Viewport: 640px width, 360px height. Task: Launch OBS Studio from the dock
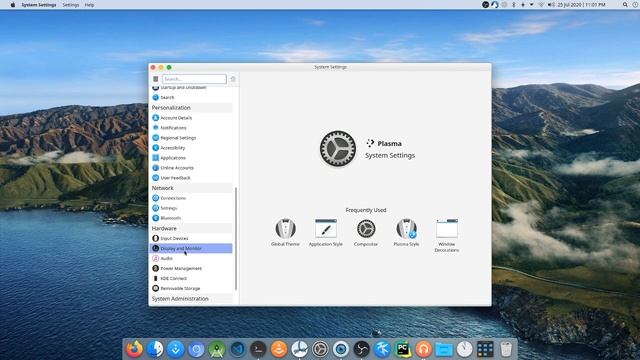362,349
